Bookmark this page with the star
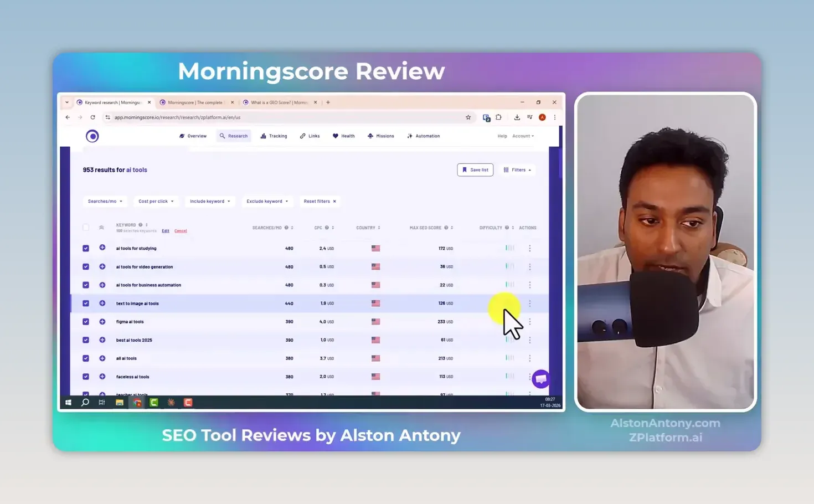The width and height of the screenshot is (814, 504). [x=468, y=117]
